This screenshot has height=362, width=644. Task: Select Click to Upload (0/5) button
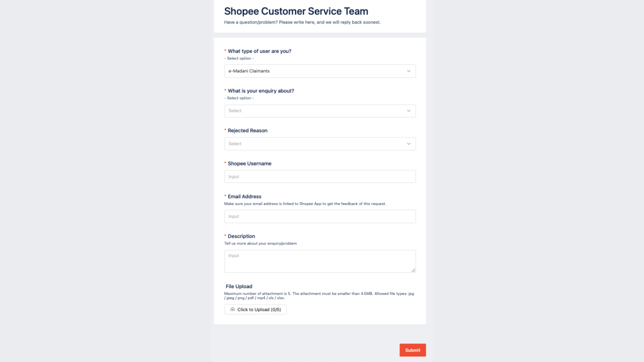coord(256,310)
